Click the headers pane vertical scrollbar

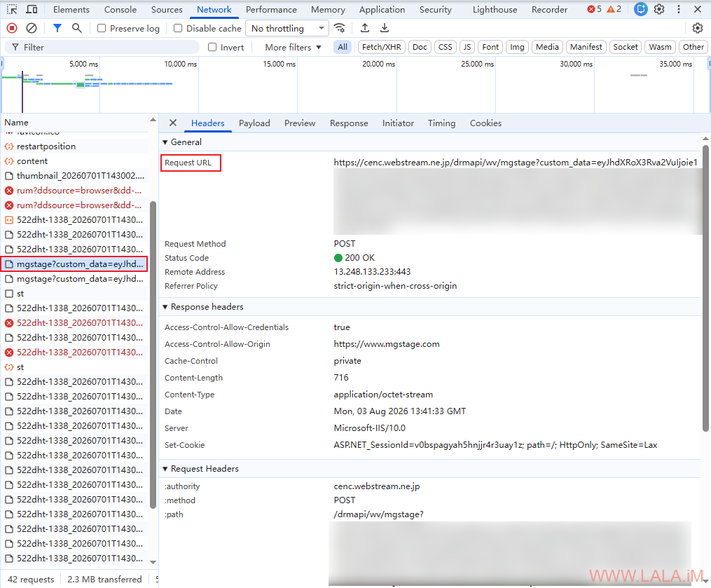(x=705, y=288)
